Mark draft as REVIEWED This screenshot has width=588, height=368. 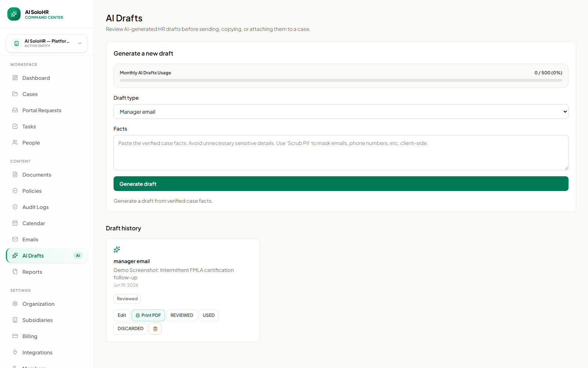(182, 315)
